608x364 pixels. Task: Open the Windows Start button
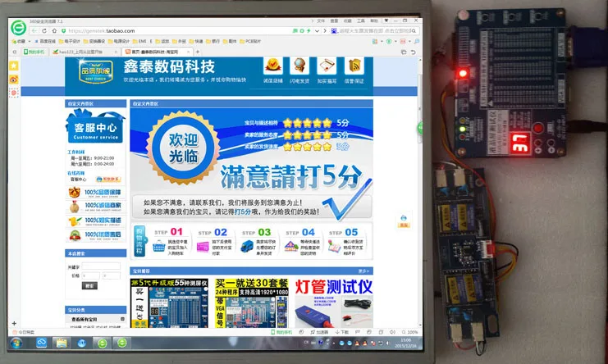coord(16,343)
